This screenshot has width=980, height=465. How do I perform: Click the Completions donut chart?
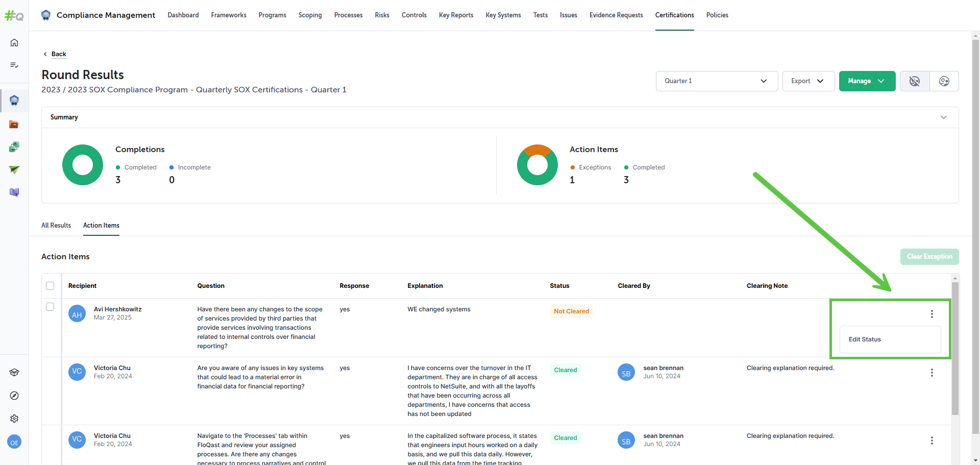[83, 165]
